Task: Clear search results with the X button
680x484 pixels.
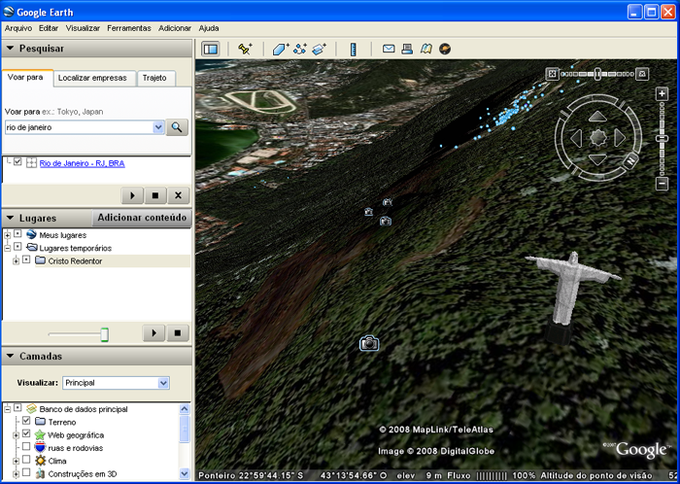Action: [x=178, y=196]
